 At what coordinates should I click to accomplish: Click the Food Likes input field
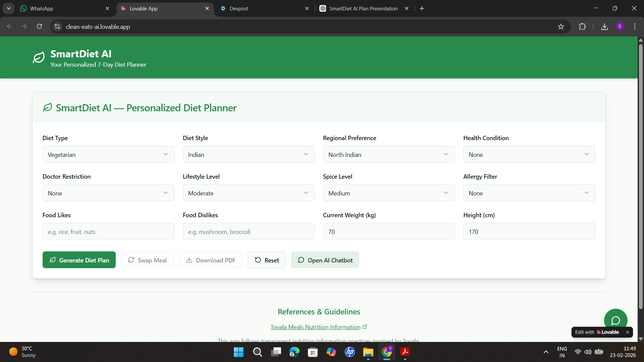[108, 232]
